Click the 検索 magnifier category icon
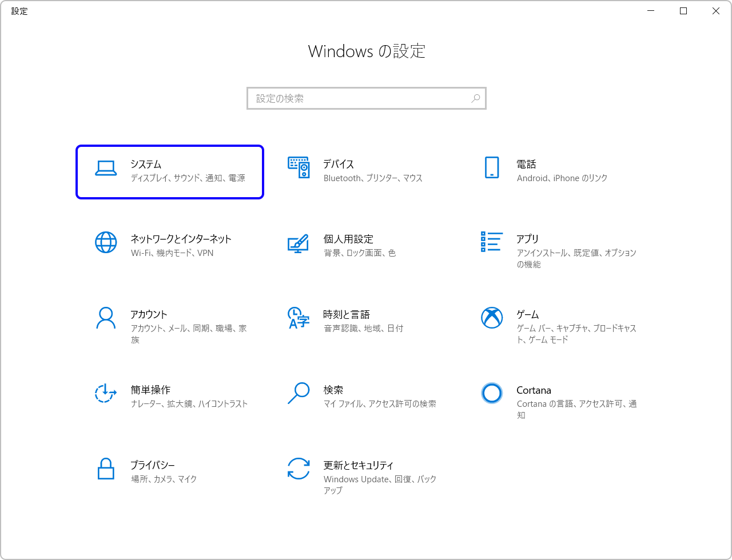This screenshot has width=732, height=560. click(x=299, y=393)
